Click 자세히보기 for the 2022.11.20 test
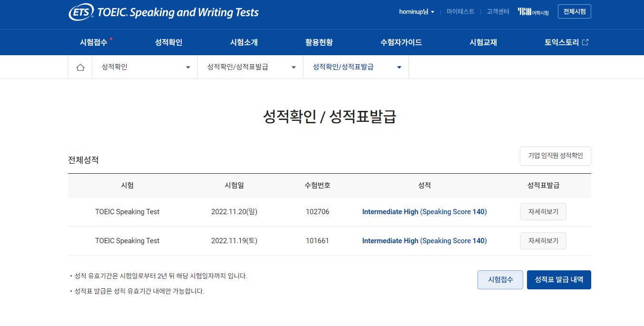Image resolution: width=644 pixels, height=326 pixels. tap(543, 212)
